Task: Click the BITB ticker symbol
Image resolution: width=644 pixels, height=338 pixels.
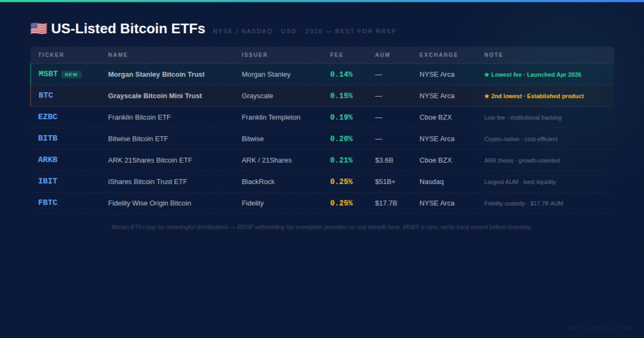Action: (48, 138)
